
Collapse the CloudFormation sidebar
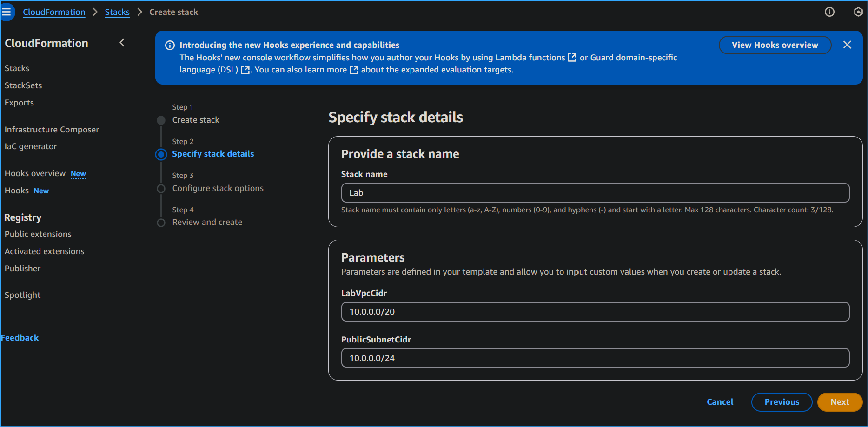click(122, 42)
